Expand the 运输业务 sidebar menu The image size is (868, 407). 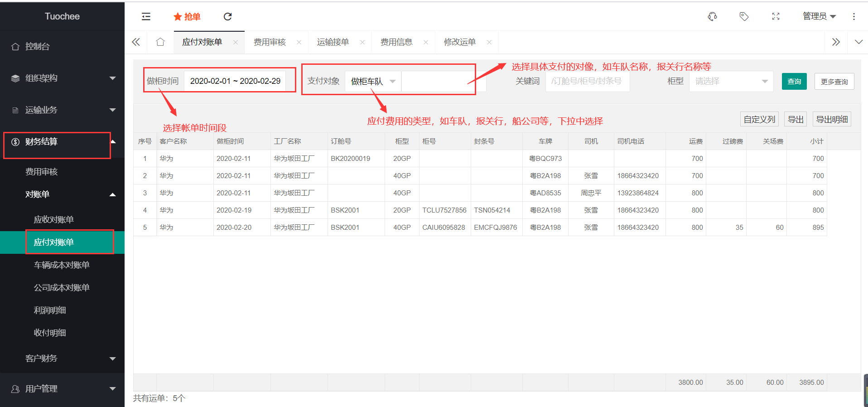(x=62, y=110)
